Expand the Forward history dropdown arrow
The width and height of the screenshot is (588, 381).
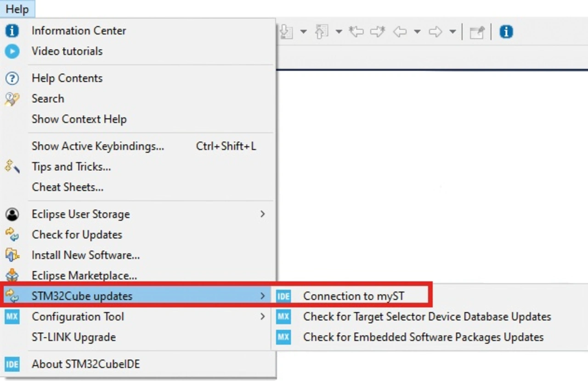[452, 32]
